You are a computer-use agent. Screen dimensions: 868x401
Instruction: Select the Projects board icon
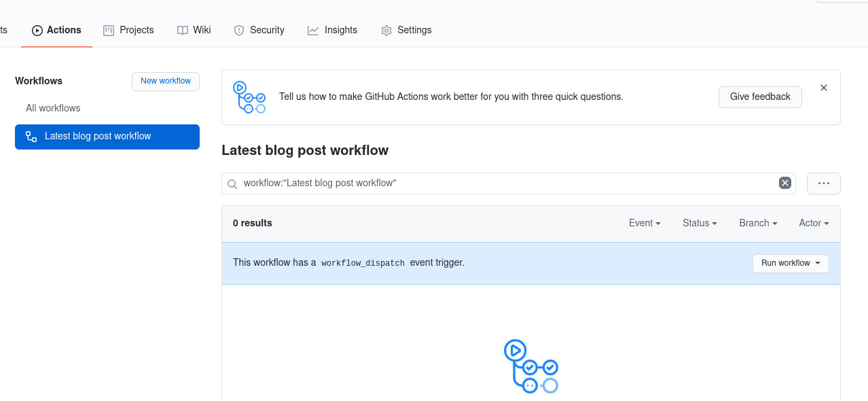108,30
